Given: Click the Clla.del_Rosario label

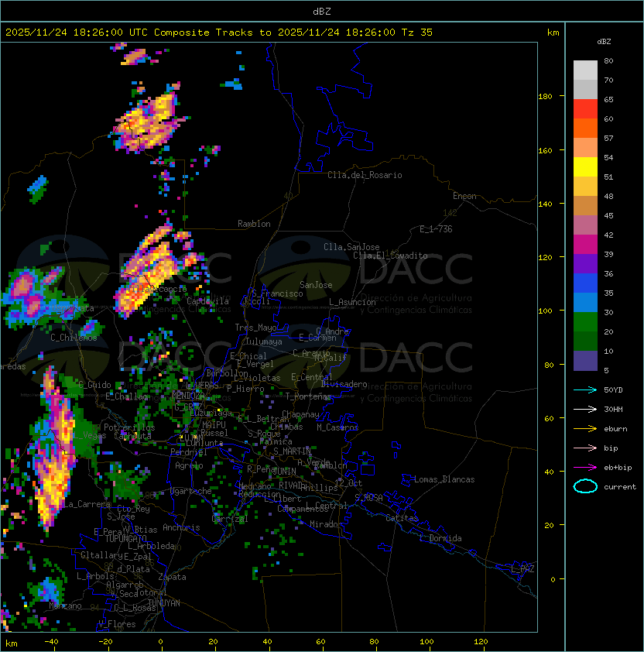Looking at the screenshot, I should pyautogui.click(x=365, y=175).
